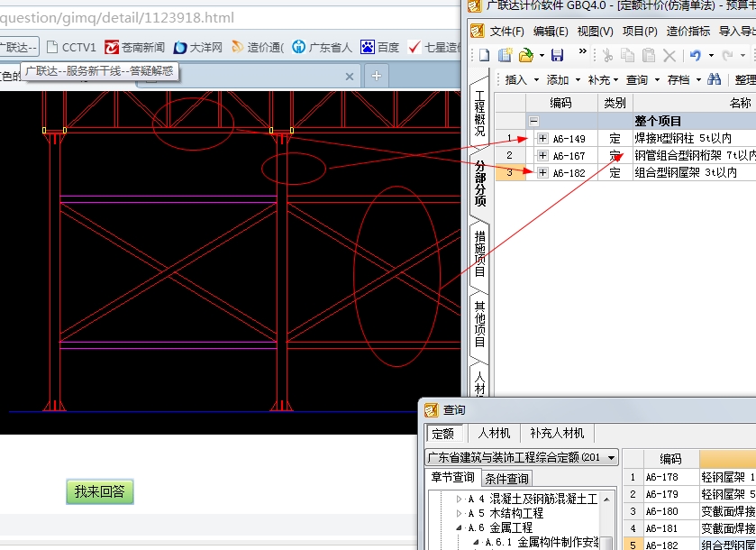Image resolution: width=756 pixels, height=550 pixels.
Task: Click the 编码 column header in main table
Action: (561, 103)
